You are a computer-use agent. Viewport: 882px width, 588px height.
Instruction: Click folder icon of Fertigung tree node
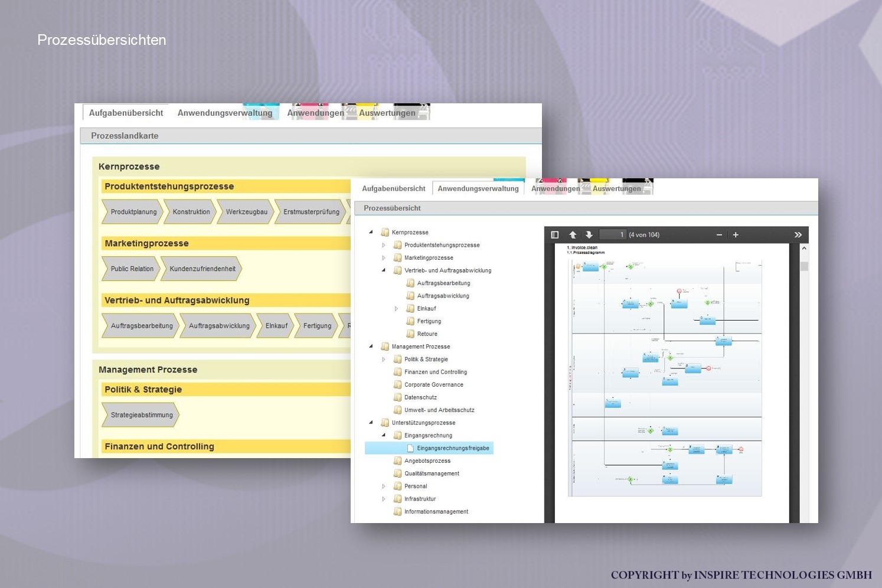(410, 321)
